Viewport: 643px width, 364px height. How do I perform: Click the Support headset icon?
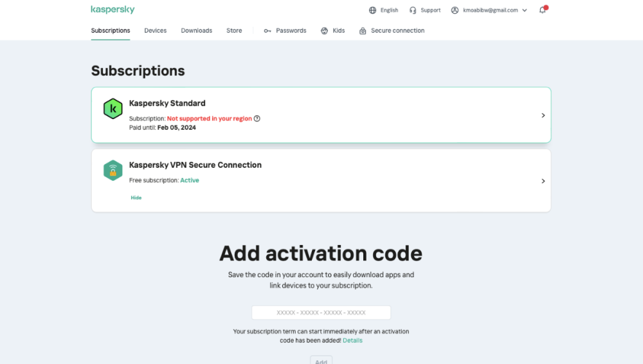click(x=413, y=10)
